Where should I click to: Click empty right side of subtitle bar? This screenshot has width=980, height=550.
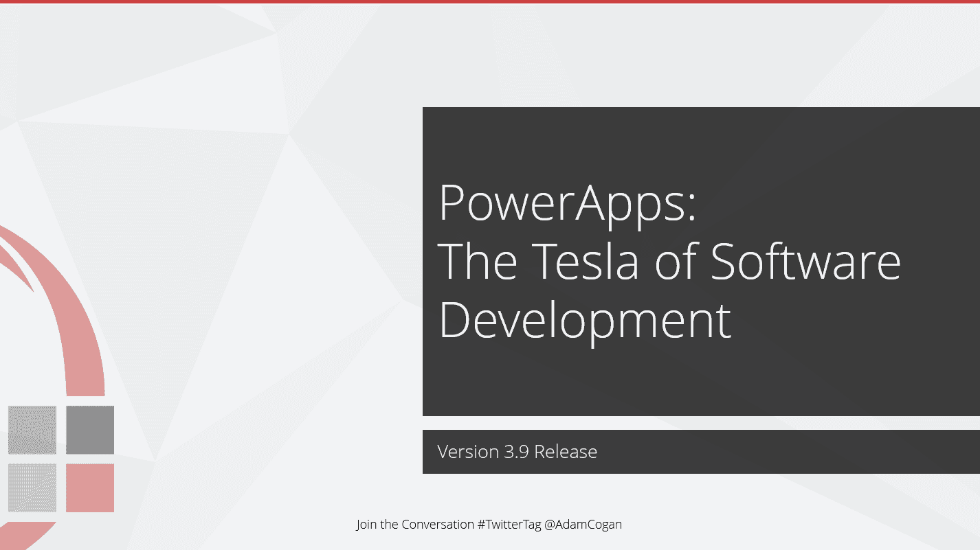(825, 452)
